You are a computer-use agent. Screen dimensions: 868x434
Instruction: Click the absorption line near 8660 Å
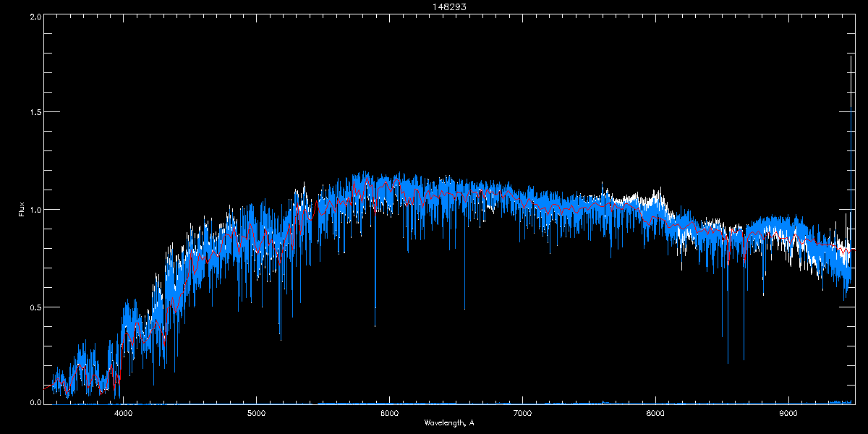click(744, 357)
